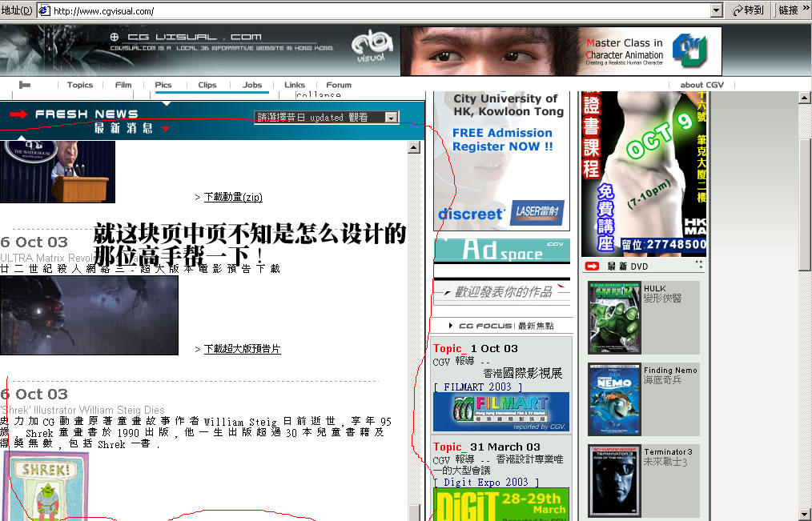Click the FILMART banner image
Image resolution: width=812 pixels, height=521 pixels.
tap(501, 412)
